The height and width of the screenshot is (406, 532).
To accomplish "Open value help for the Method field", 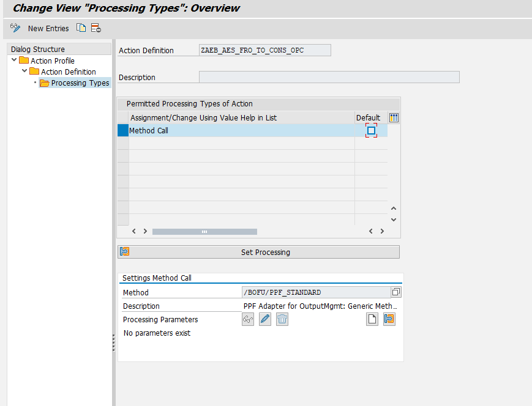I will coord(396,292).
